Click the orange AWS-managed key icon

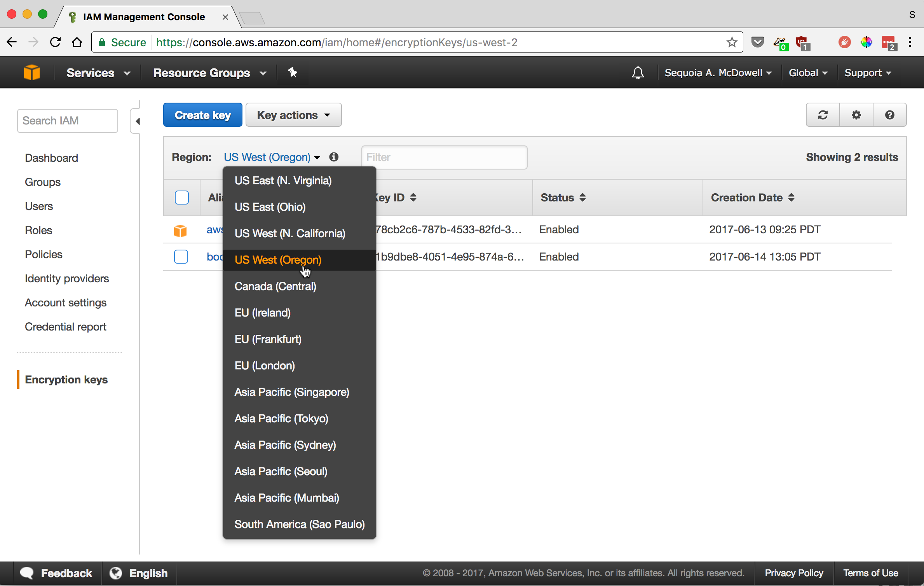click(180, 230)
